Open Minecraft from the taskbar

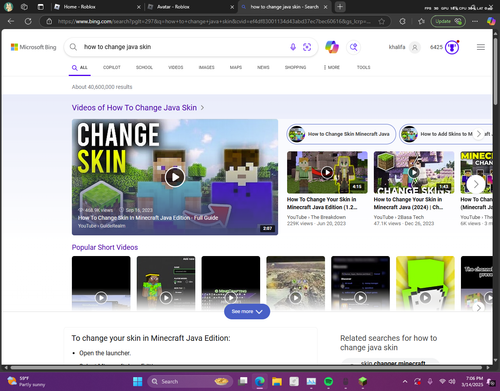(363, 381)
